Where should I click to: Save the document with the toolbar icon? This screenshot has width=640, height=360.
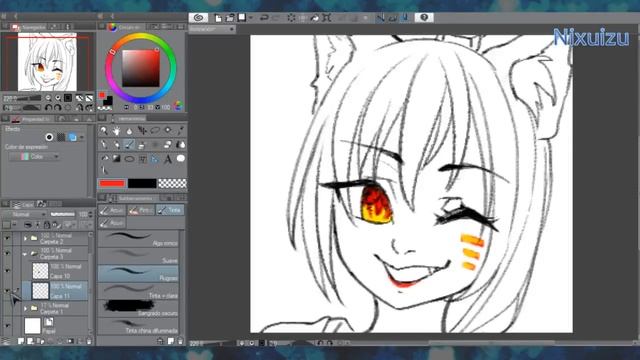(242, 18)
